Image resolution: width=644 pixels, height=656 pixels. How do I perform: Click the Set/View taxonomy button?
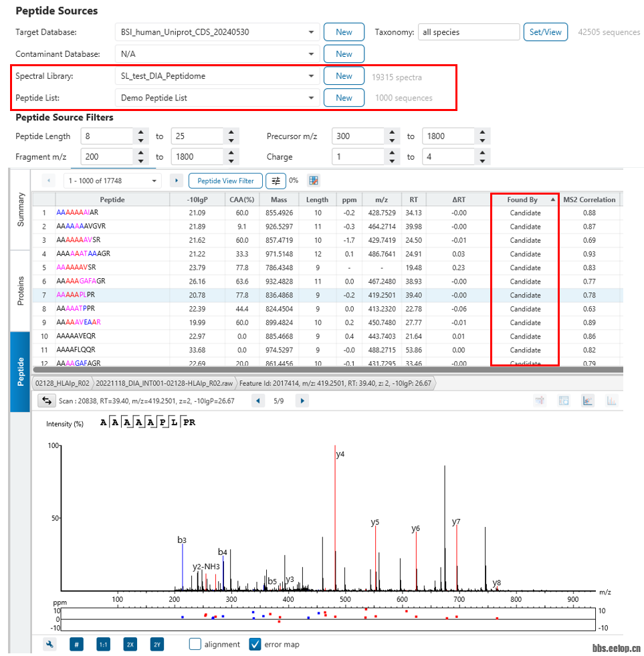click(x=546, y=32)
